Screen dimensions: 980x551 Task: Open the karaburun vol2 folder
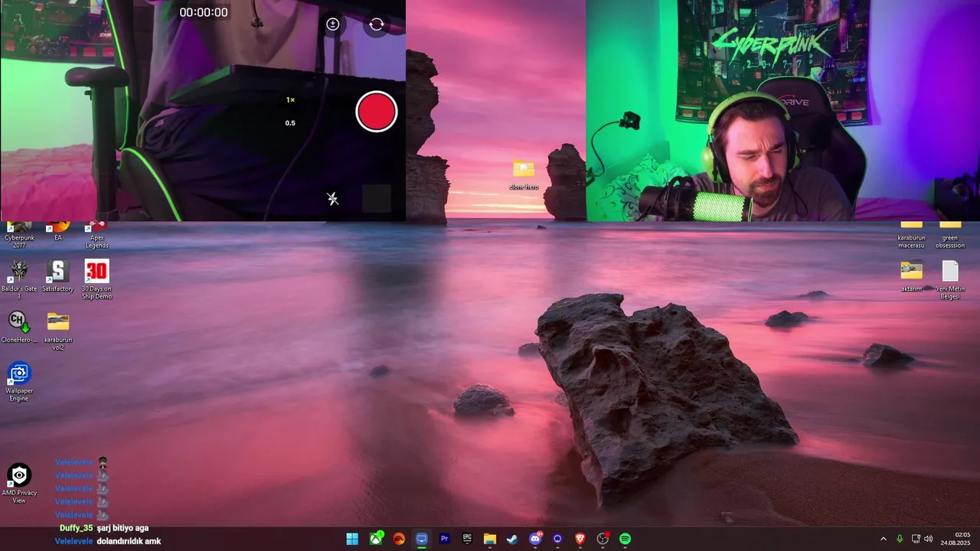click(57, 331)
